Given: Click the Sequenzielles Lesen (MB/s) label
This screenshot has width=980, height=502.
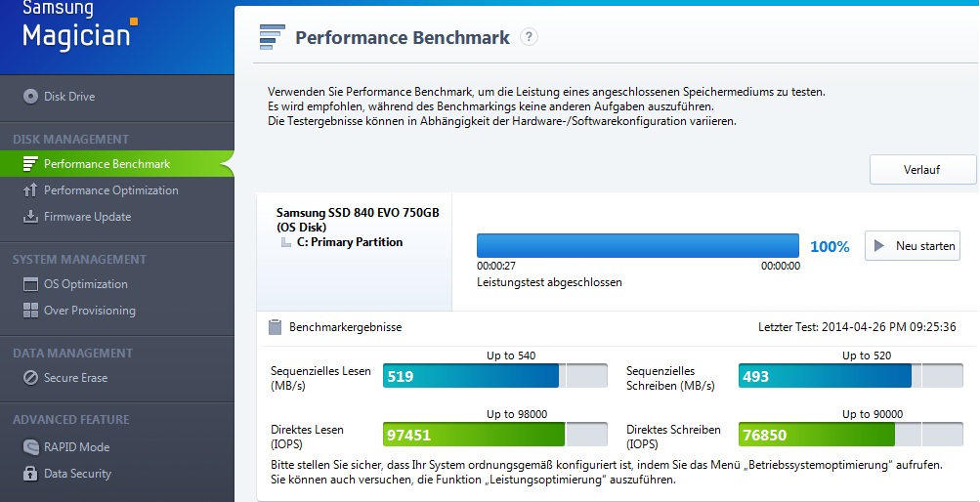Looking at the screenshot, I should pyautogui.click(x=320, y=378).
